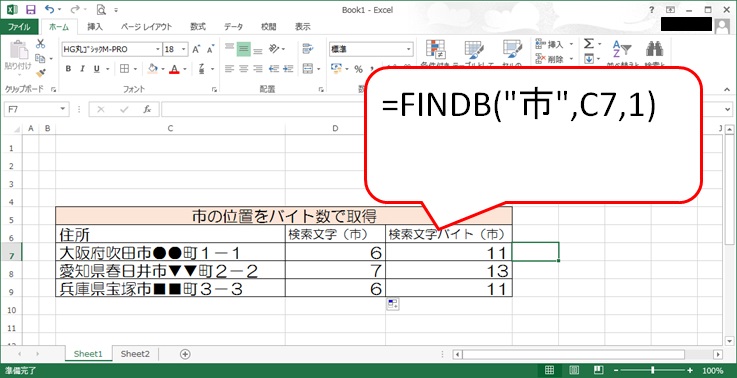737x378 pixels.
Task: Toggle Underline formatting
Action: [96, 69]
